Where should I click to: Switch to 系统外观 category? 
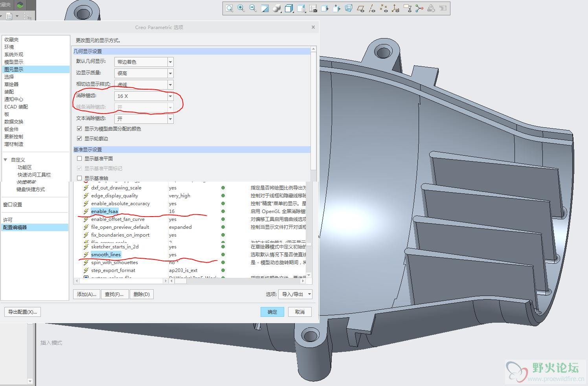14,55
